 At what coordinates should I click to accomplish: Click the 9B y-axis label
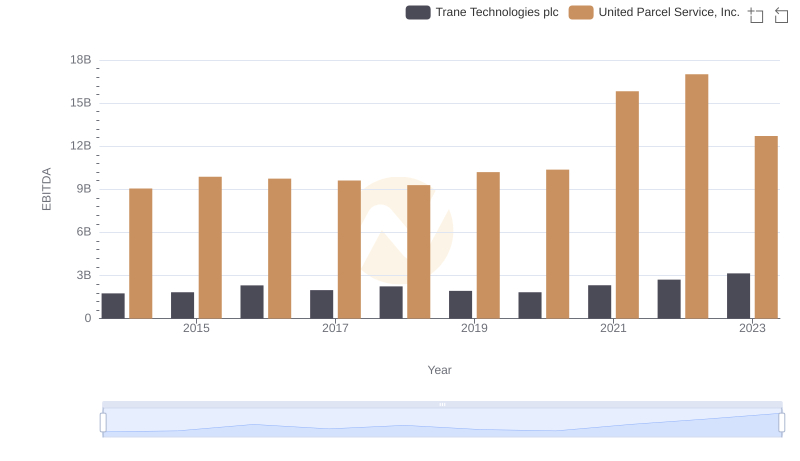[x=84, y=189]
